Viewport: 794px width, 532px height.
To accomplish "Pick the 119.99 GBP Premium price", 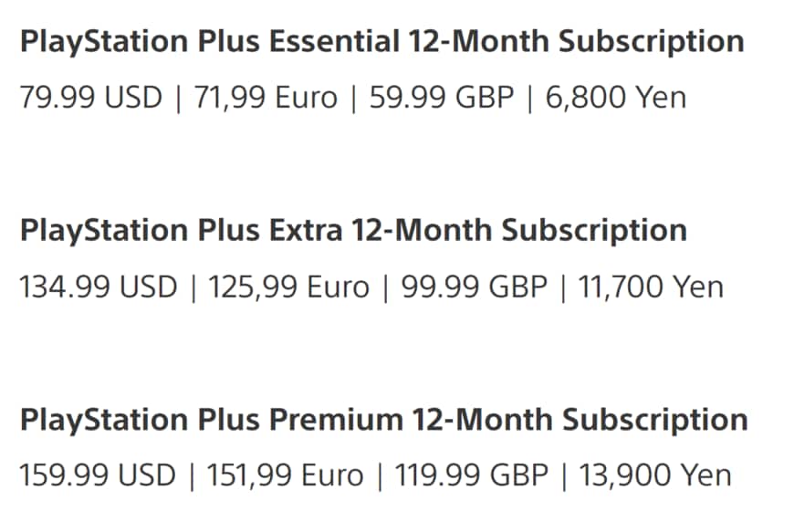I will (x=470, y=476).
